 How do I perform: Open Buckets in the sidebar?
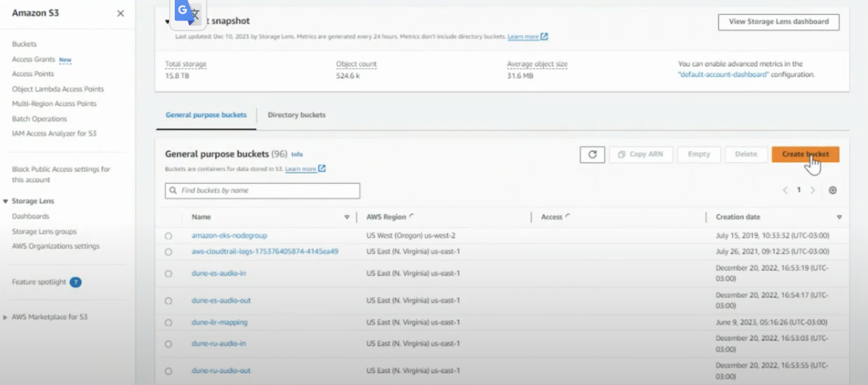24,44
